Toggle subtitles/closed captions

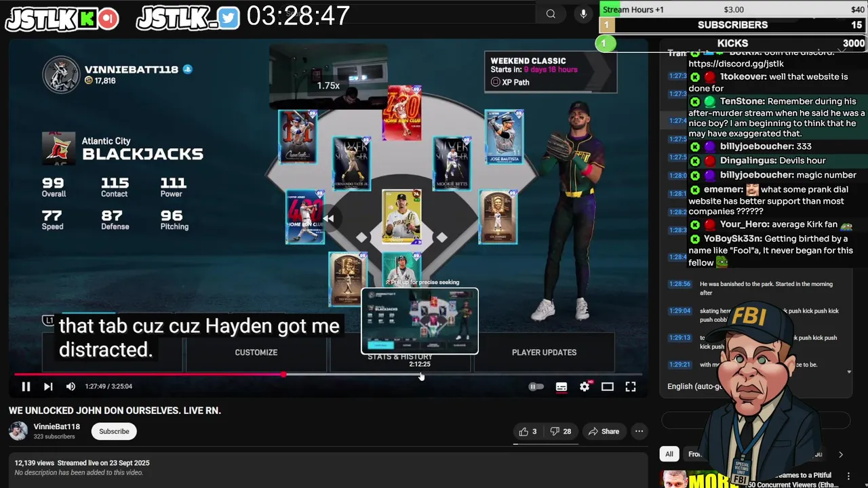[x=561, y=386]
